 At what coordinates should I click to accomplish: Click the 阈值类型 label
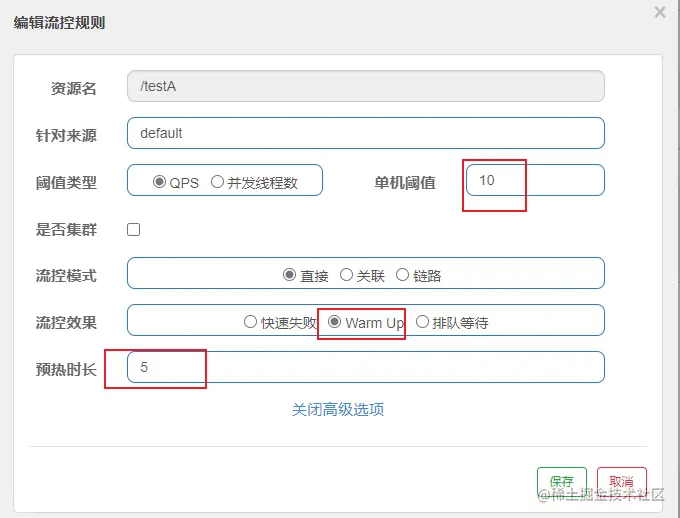tap(66, 183)
